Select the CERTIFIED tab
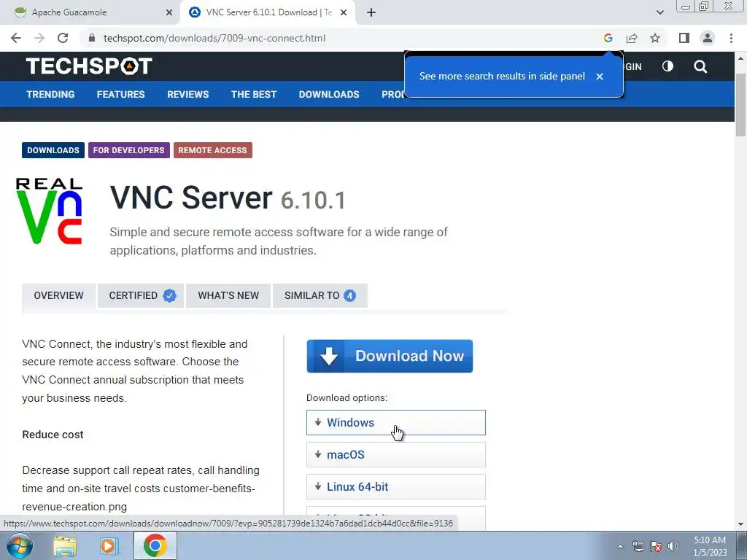This screenshot has width=747, height=560. click(x=141, y=295)
